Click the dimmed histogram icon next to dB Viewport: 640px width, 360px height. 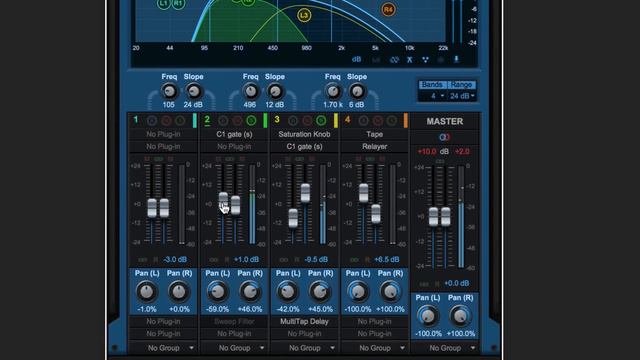coord(376,60)
